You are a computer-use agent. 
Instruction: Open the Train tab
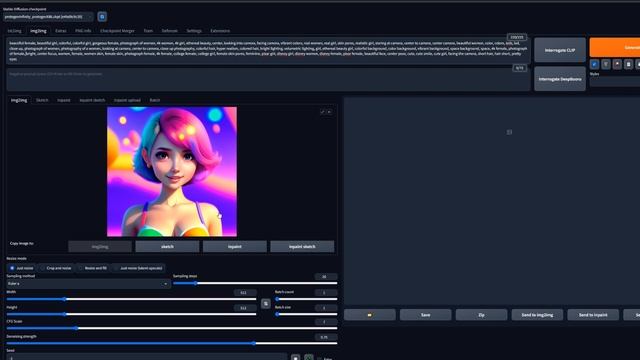coord(148,31)
